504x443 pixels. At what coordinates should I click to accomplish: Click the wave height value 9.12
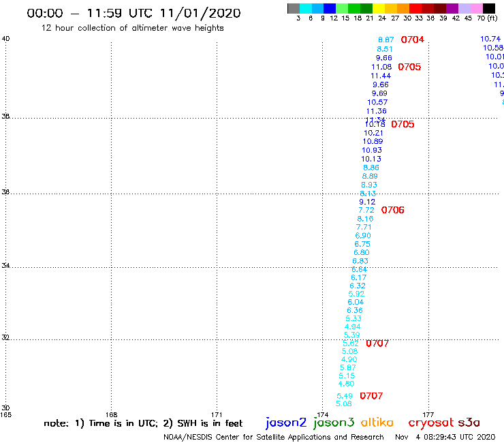tap(367, 202)
